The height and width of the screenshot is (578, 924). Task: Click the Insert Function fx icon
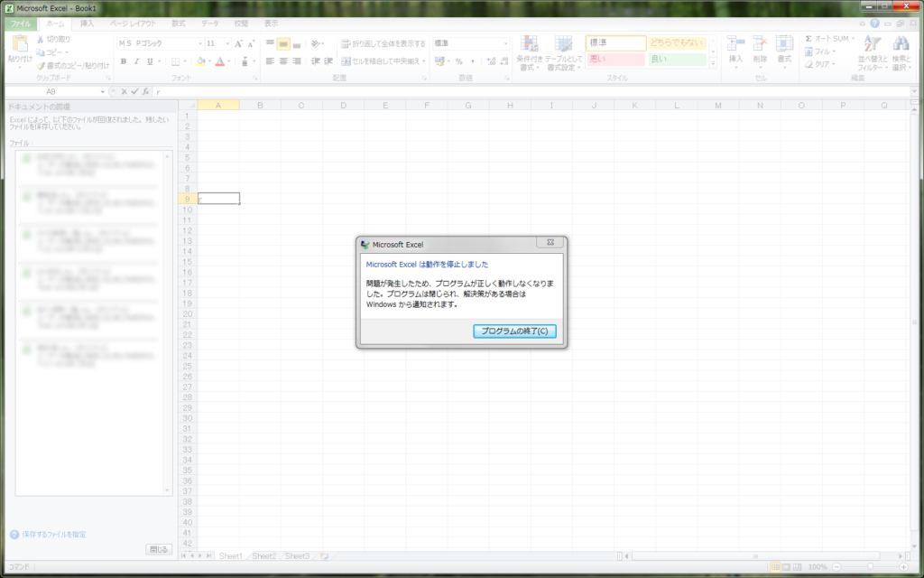[x=145, y=91]
